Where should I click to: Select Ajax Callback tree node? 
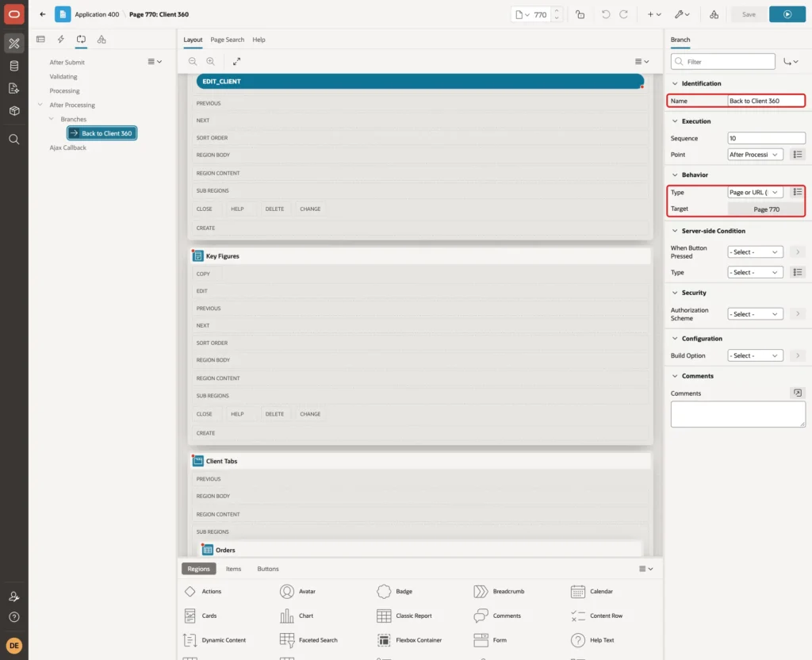tap(68, 148)
